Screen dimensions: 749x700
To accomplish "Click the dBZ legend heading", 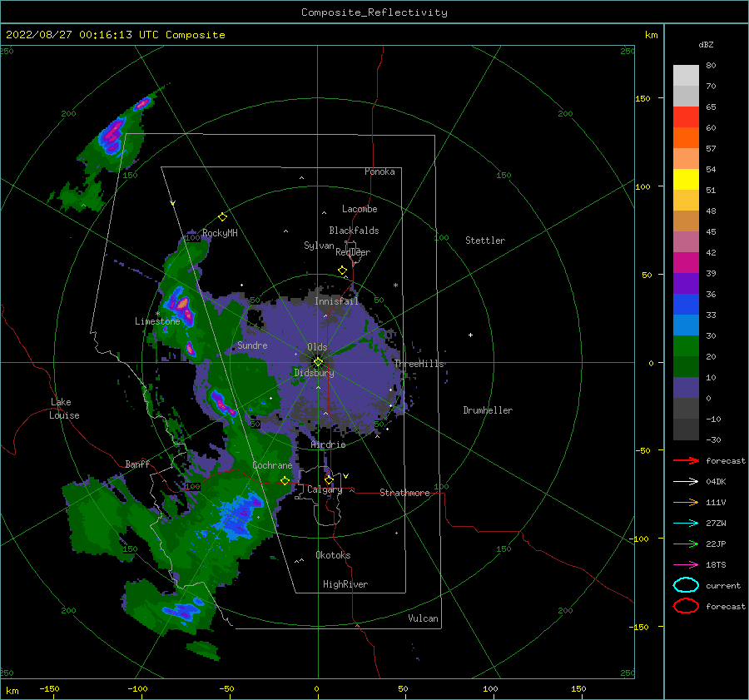I will pos(706,44).
